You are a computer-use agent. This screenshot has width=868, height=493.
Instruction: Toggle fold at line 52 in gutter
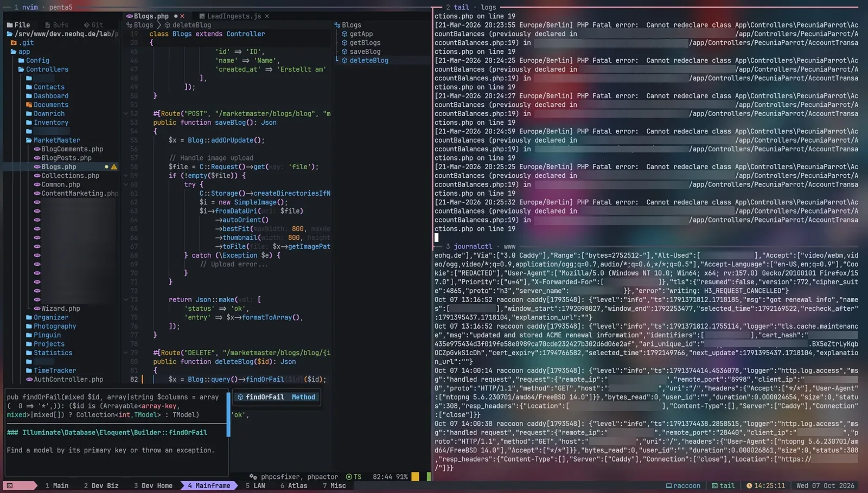126,114
